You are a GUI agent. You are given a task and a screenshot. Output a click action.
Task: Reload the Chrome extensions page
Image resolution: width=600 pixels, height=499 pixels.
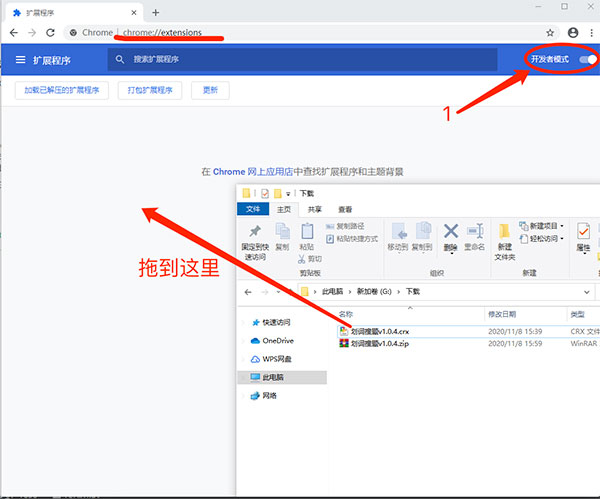pyautogui.click(x=53, y=33)
